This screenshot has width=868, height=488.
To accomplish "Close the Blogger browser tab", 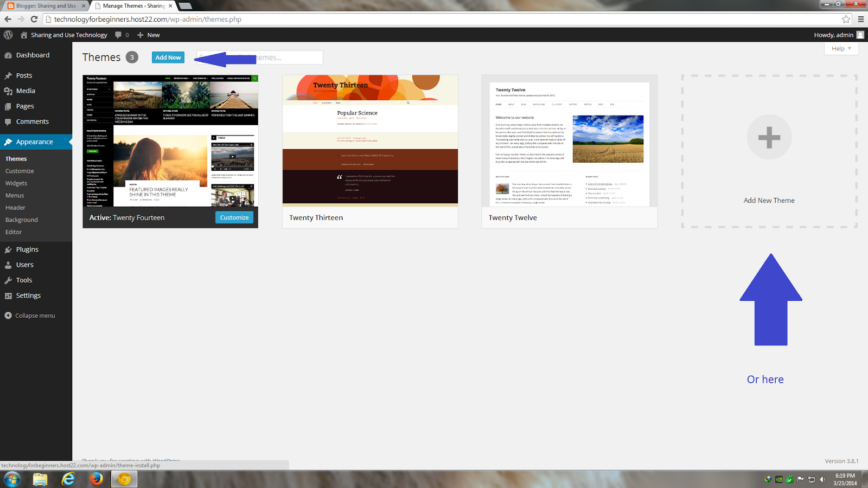I will [x=84, y=6].
